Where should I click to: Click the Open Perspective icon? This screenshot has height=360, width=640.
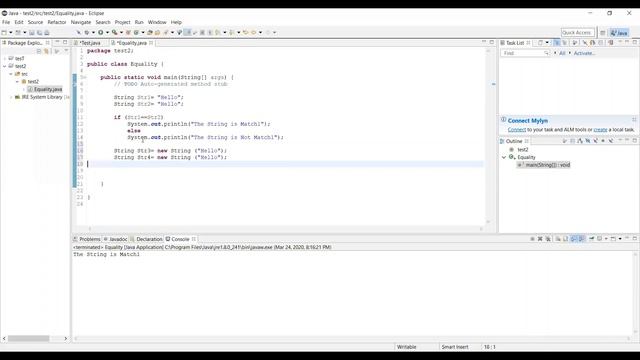point(602,33)
